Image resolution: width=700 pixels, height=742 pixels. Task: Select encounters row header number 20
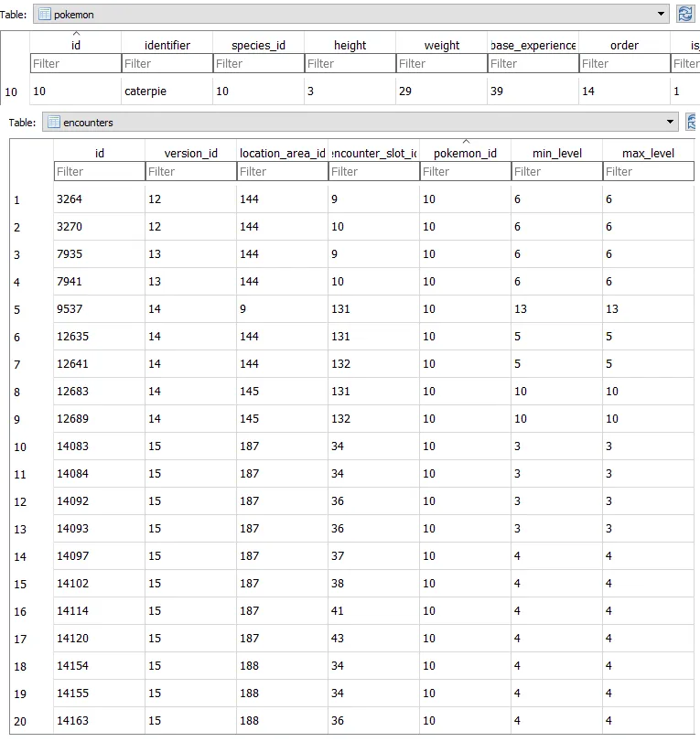coord(32,721)
